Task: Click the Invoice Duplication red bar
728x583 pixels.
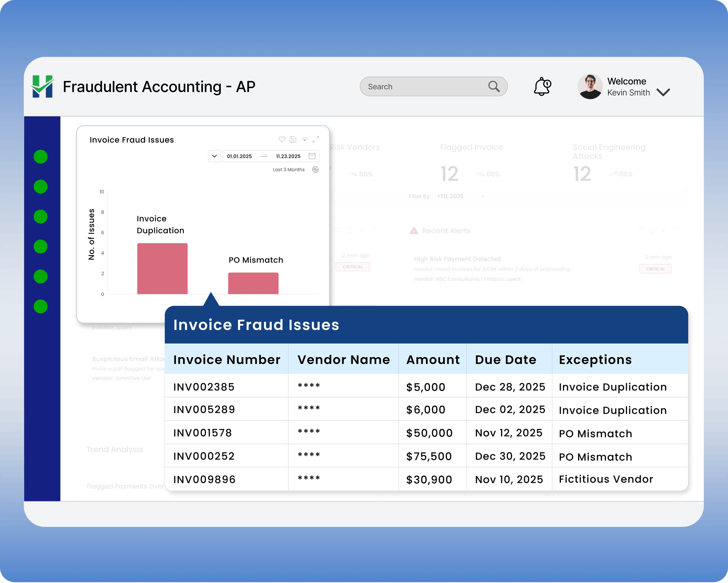Action: tap(162, 268)
